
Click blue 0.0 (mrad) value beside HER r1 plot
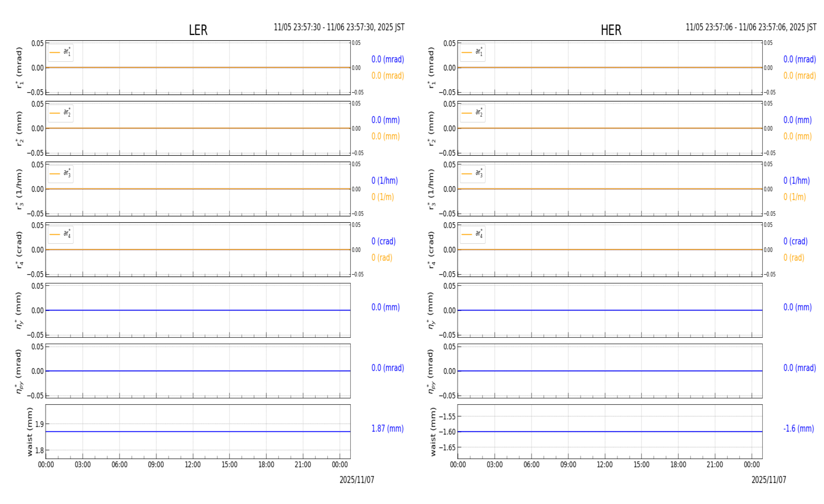pos(799,60)
